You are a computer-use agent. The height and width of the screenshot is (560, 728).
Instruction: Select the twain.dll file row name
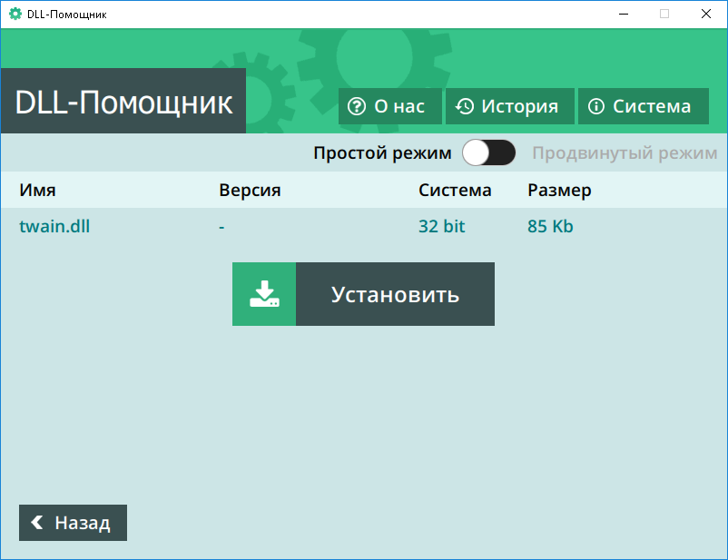(x=54, y=226)
